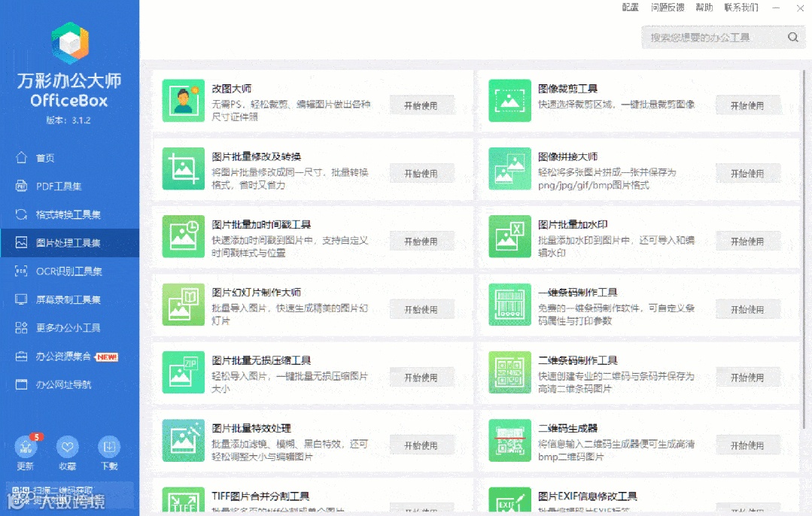This screenshot has width=812, height=516.
Task: Start 图片批量修改及转换 with 开始使用
Action: coord(421,174)
